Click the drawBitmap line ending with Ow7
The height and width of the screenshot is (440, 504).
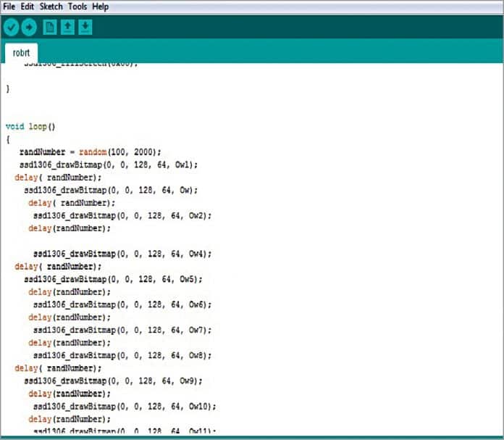pos(122,330)
